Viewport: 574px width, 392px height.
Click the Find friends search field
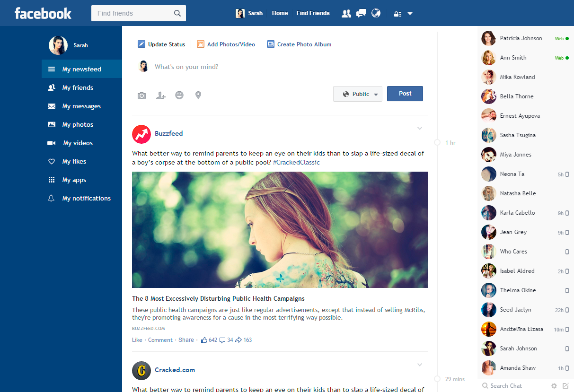point(139,13)
